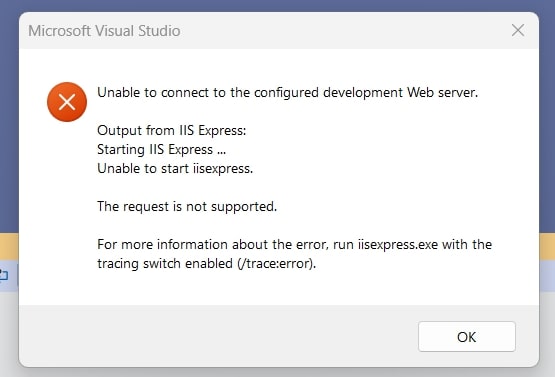Click the 'Starting IIS Express ...' text
Viewport: 555px width, 377px height.
tap(161, 149)
